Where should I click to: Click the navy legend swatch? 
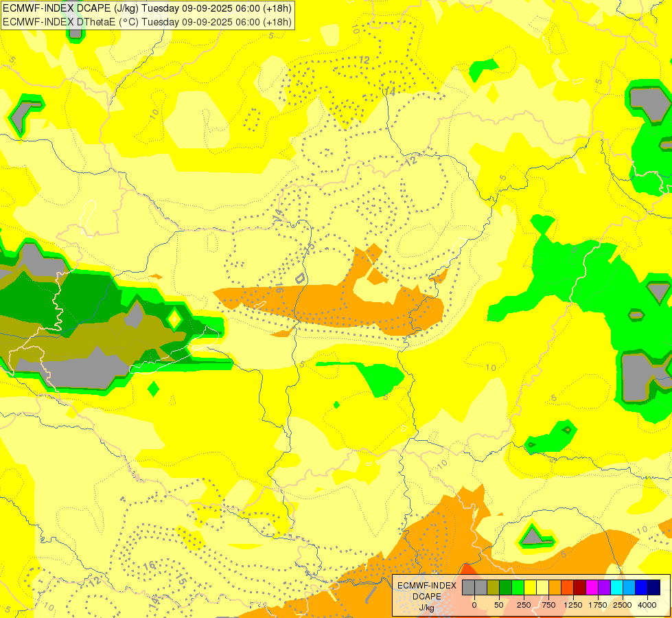click(x=653, y=587)
